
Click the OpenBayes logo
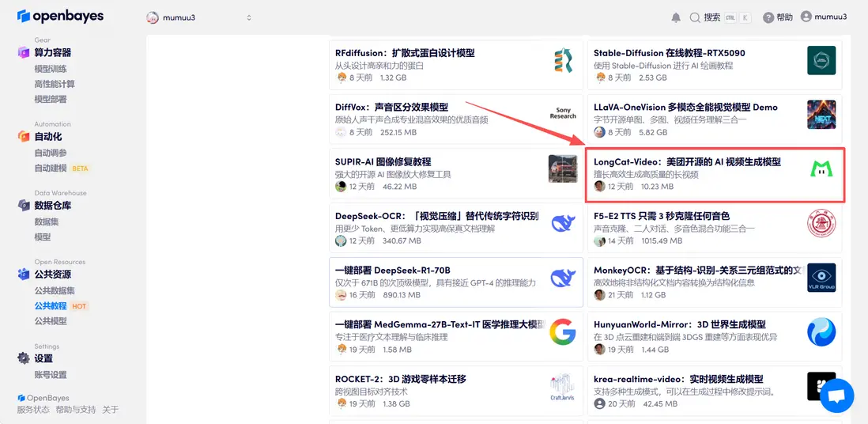click(60, 16)
